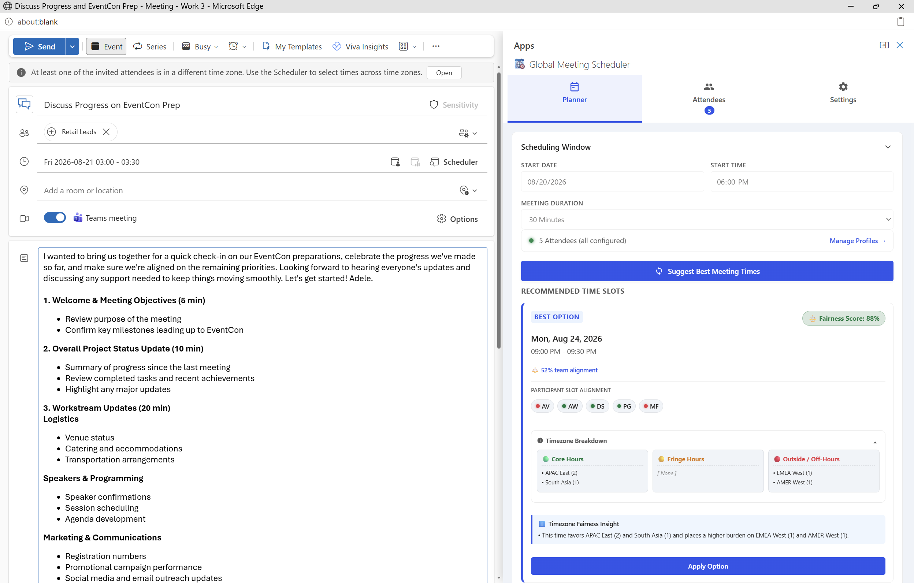Open the Scheduler view
Screen dimensions: 914x588
coord(454,162)
